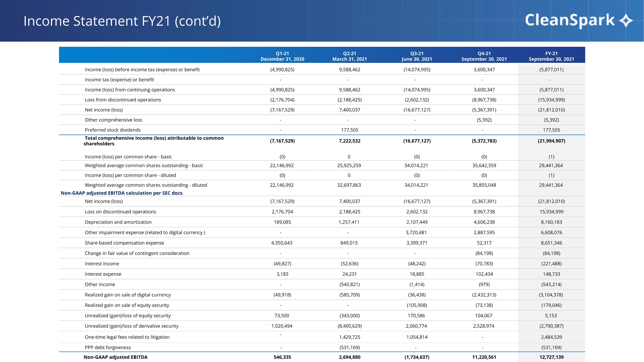Select the Q4-21 September 30, 2021 column header

(484, 56)
